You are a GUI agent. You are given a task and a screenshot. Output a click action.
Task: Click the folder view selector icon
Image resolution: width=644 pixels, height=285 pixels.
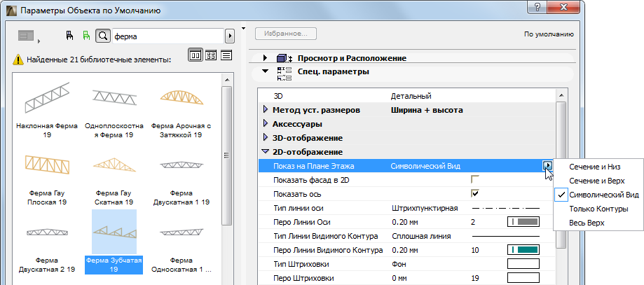27,34
